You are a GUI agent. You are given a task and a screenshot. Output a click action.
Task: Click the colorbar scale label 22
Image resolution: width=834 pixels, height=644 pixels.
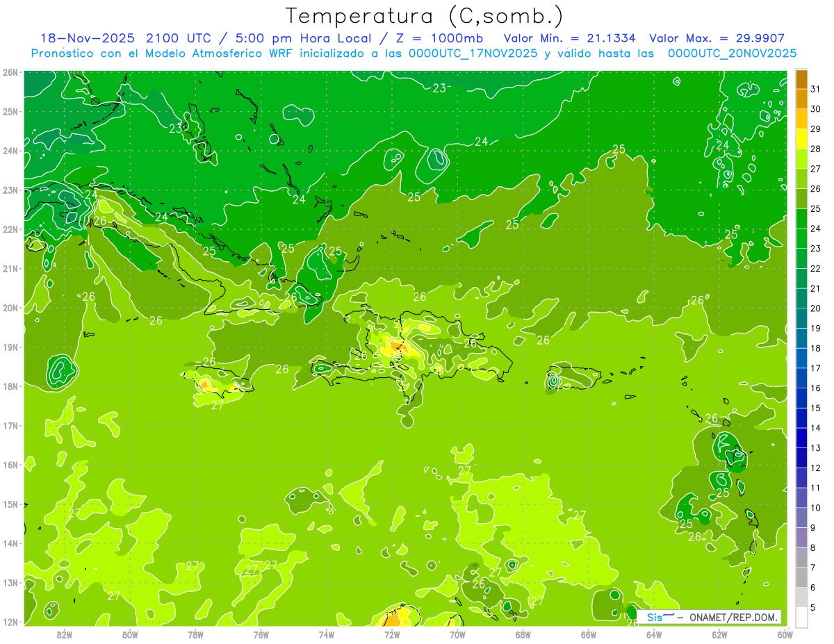pyautogui.click(x=815, y=268)
